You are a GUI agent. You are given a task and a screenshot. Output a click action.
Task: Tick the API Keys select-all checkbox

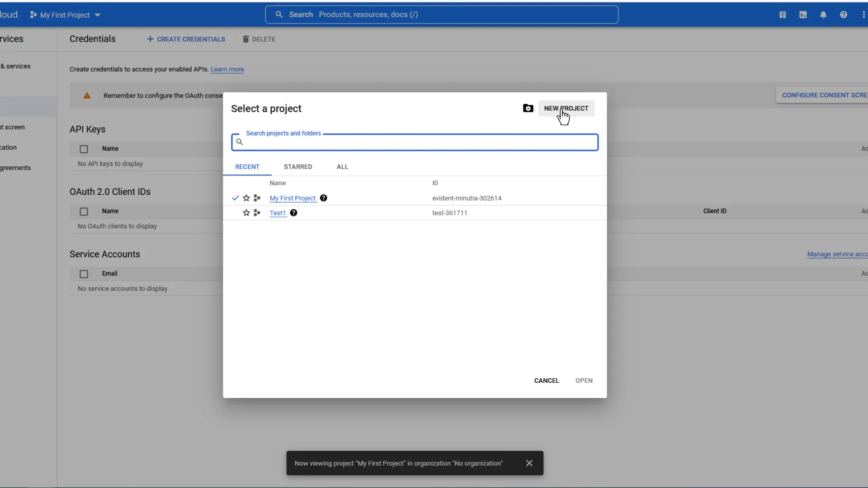84,149
